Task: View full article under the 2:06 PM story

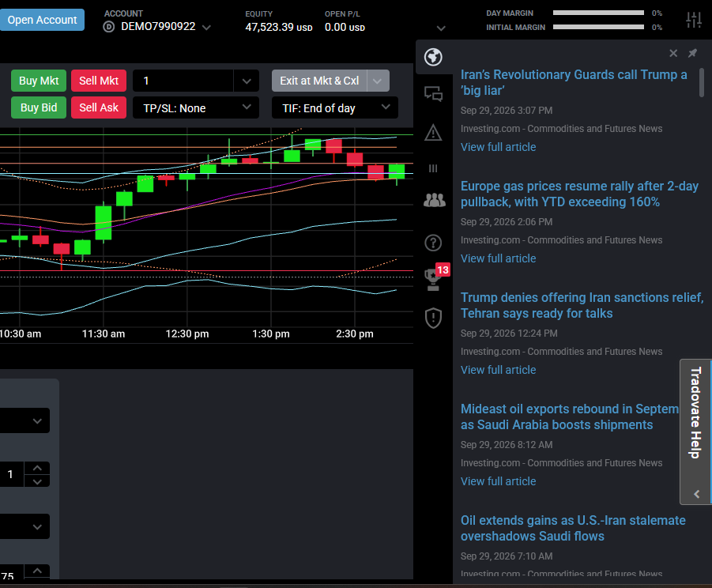Action: [498, 258]
